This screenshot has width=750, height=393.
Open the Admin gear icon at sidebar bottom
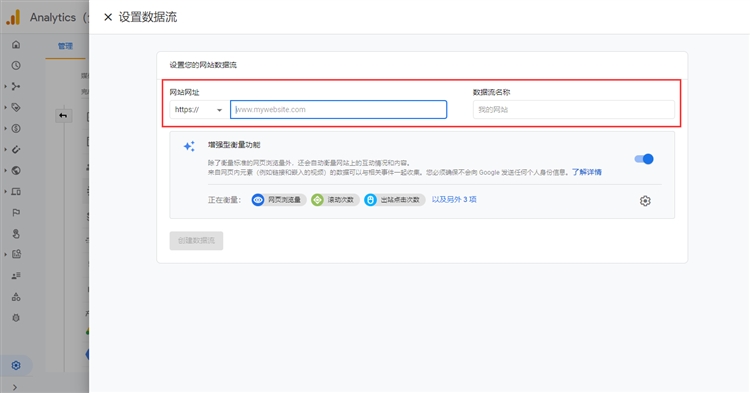coord(16,366)
